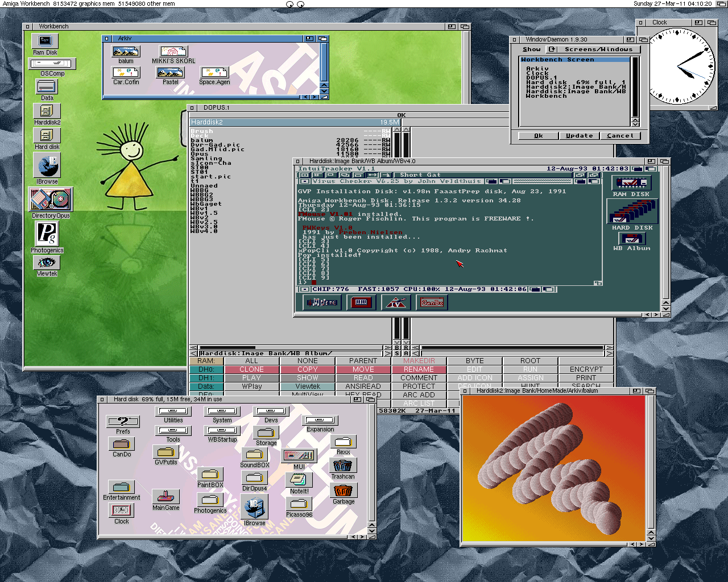Click CLONE button in DOpus
The image size is (728, 582).
pos(251,369)
